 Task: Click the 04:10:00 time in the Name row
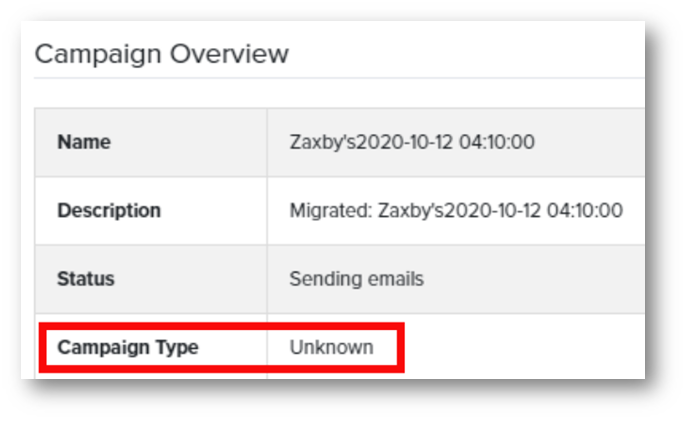click(x=497, y=142)
